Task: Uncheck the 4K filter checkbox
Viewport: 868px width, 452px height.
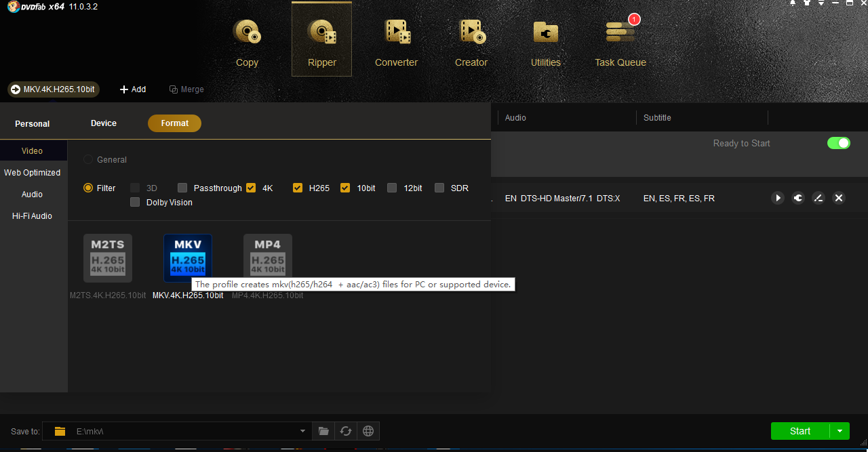Action: [251, 188]
